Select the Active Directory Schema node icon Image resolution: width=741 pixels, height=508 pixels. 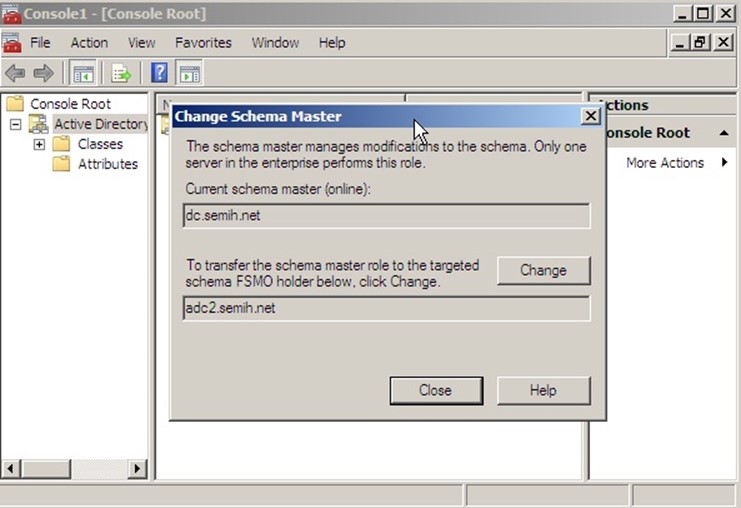pos(39,124)
